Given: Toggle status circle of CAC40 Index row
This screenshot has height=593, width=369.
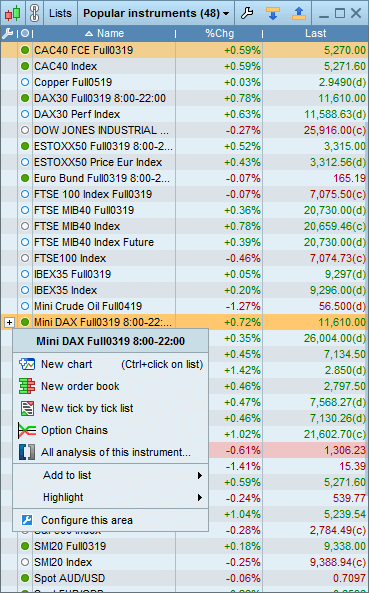Looking at the screenshot, I should pos(25,66).
